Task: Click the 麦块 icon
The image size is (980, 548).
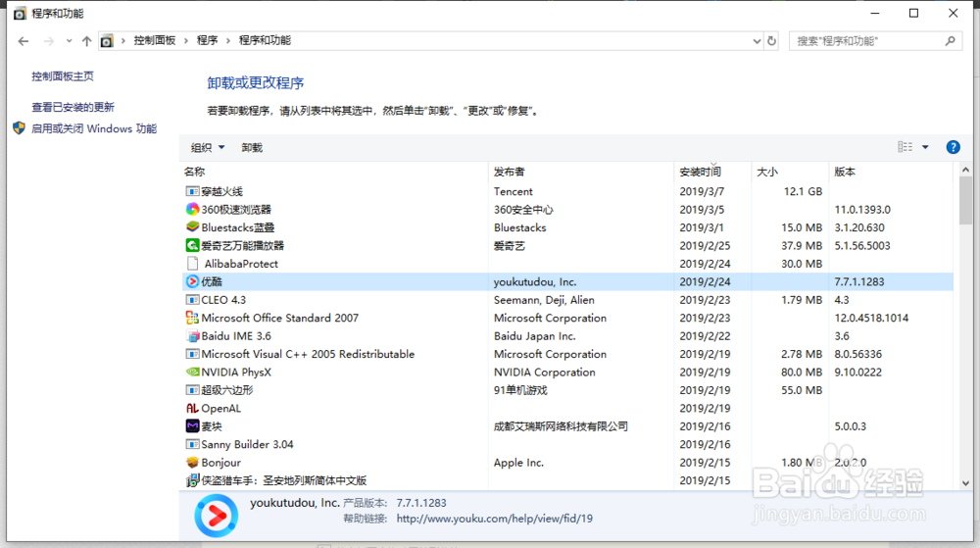Action: pos(192,426)
